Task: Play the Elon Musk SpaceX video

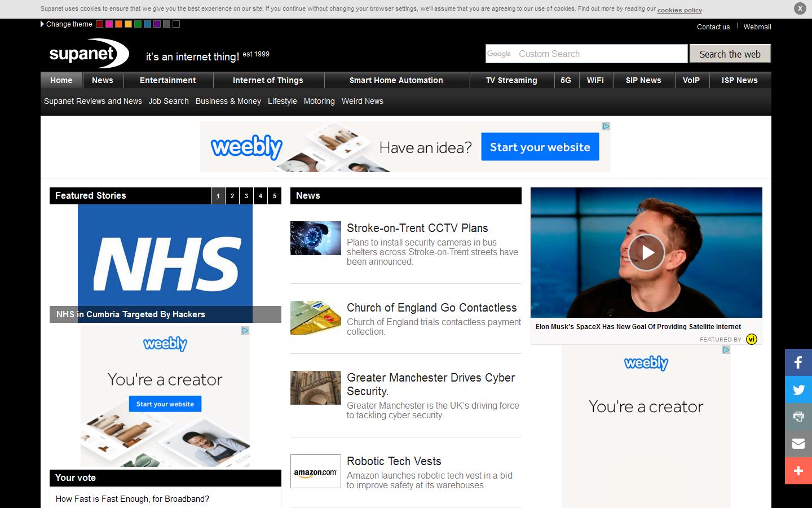Action: [646, 252]
